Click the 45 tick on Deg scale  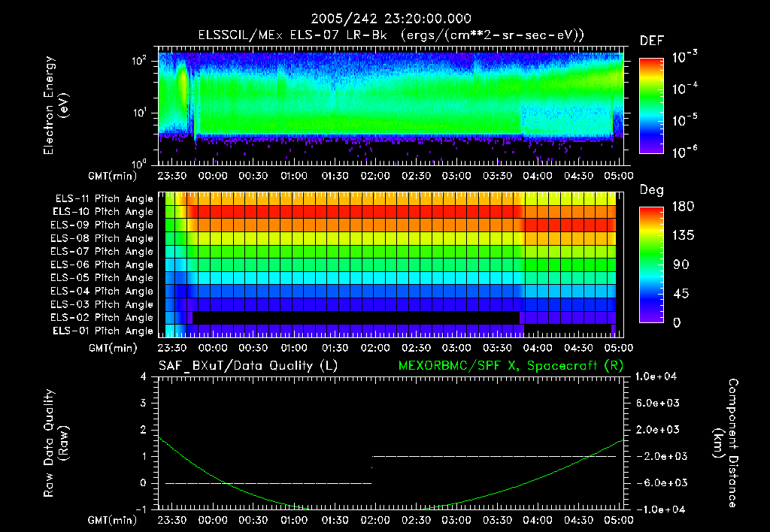(681, 294)
